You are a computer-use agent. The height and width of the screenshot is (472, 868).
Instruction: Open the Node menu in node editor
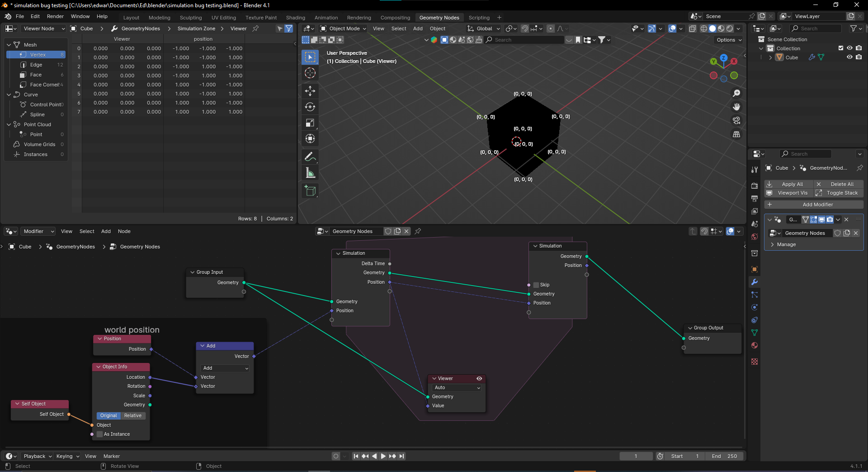pos(124,231)
